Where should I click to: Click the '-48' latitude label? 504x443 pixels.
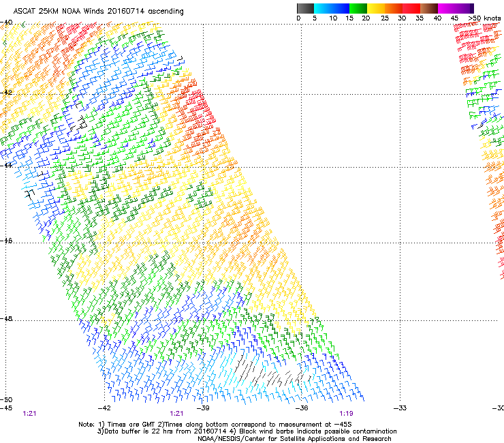pos(6,318)
